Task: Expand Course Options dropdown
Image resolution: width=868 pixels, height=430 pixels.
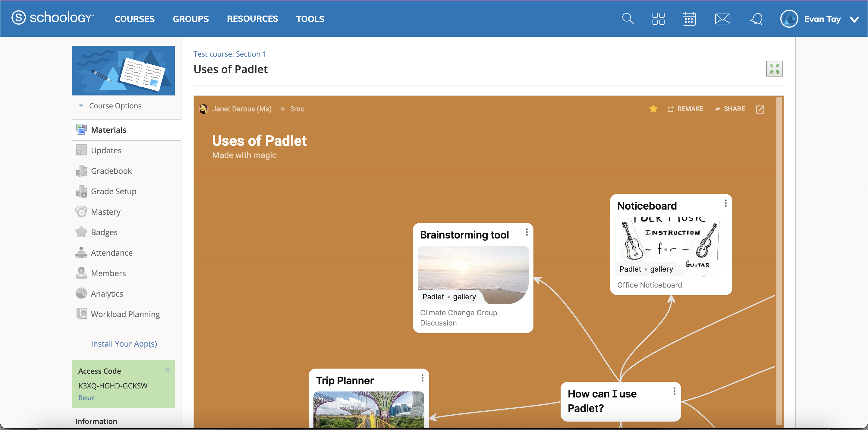Action: point(110,106)
